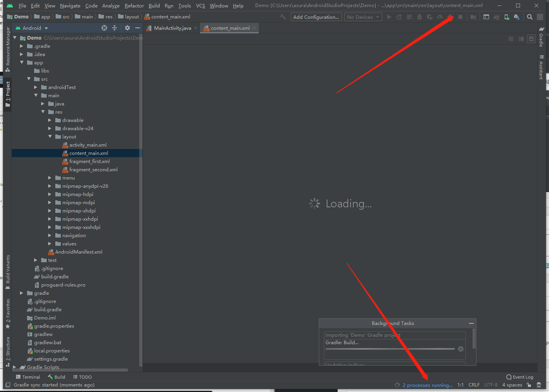The width and height of the screenshot is (549, 392).
Task: Cancel the Gradle Build background task
Action: (461, 349)
